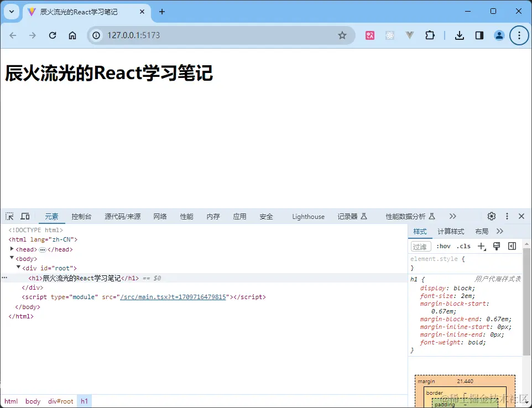Expand the head element node

[12, 249]
